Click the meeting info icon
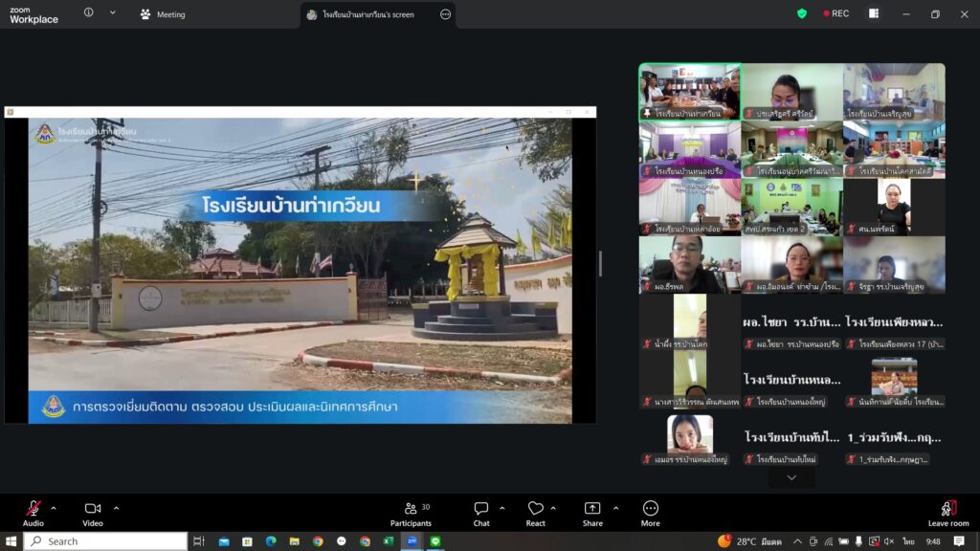 [x=89, y=13]
